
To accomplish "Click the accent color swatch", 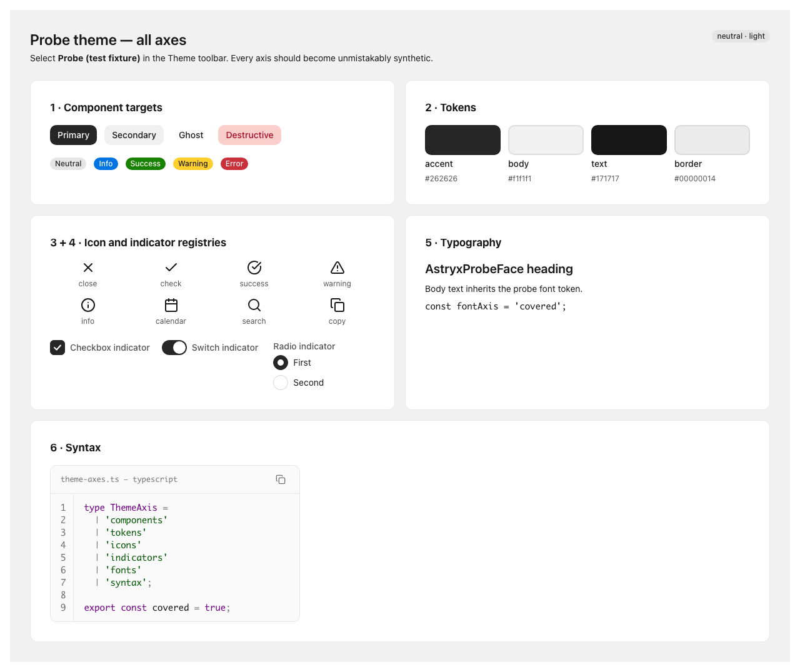I will pos(462,140).
